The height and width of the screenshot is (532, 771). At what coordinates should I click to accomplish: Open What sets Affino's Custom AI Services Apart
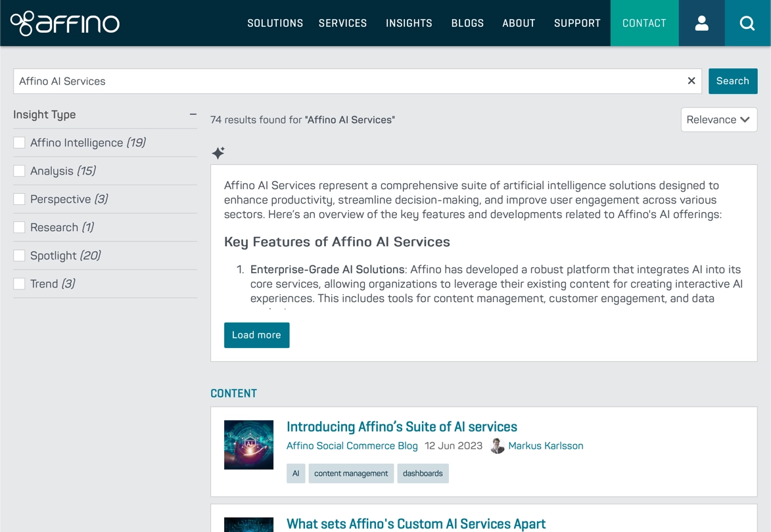pyautogui.click(x=416, y=523)
